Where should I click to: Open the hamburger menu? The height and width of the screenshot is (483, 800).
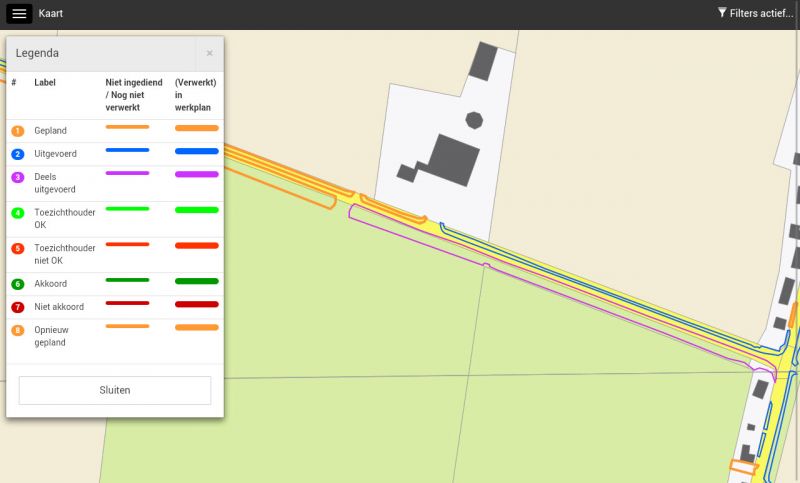coord(19,14)
